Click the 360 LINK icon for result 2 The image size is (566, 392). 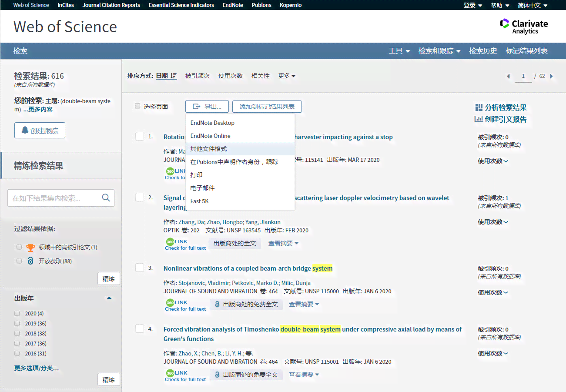(x=170, y=242)
